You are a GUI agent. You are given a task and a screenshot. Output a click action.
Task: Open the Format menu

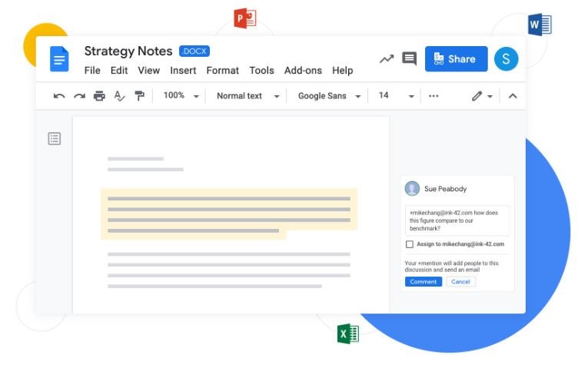click(x=223, y=71)
